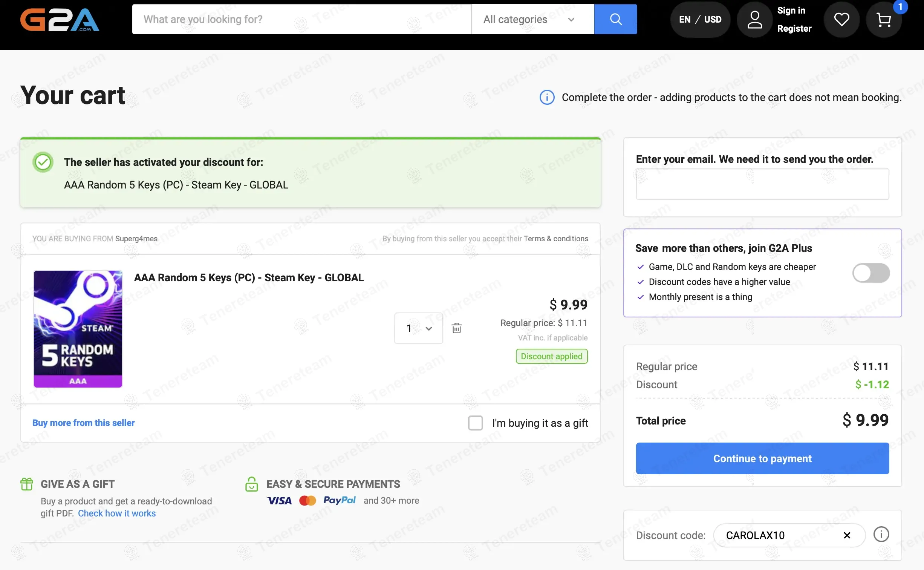Remove item with trash bin icon
This screenshot has width=924, height=570.
pos(456,328)
